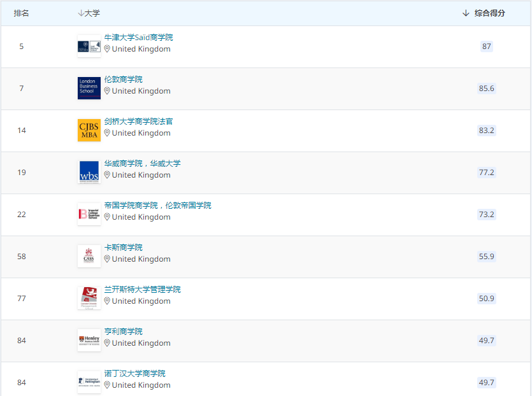Click the Henley Business School logo
This screenshot has width=532, height=396.
(x=89, y=341)
